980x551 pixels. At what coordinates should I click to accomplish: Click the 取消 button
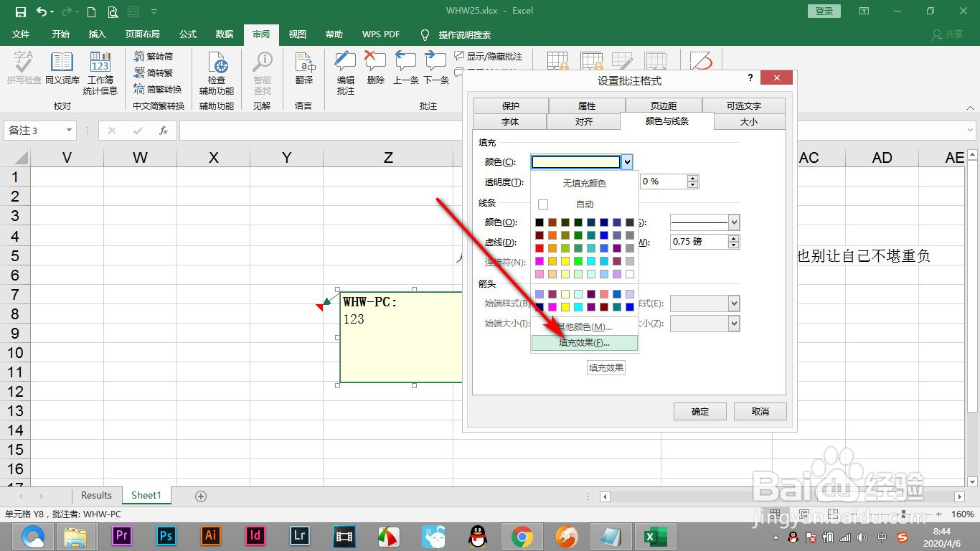(x=760, y=412)
